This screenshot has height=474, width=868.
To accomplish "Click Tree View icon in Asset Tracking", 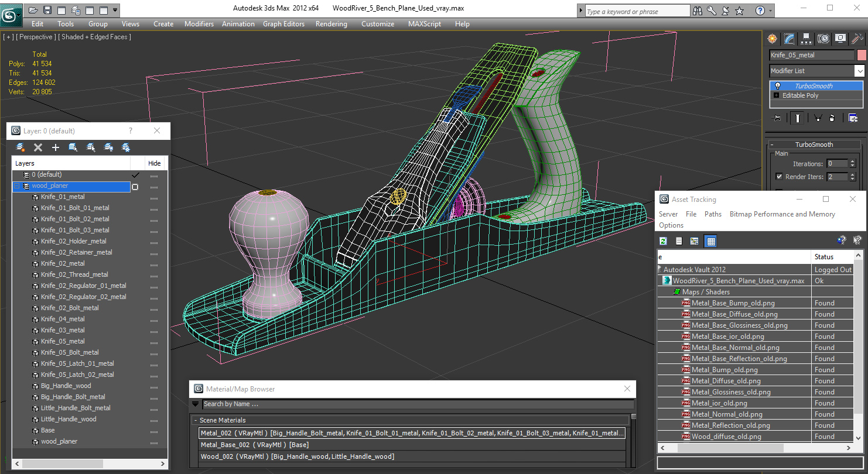I will [x=695, y=241].
